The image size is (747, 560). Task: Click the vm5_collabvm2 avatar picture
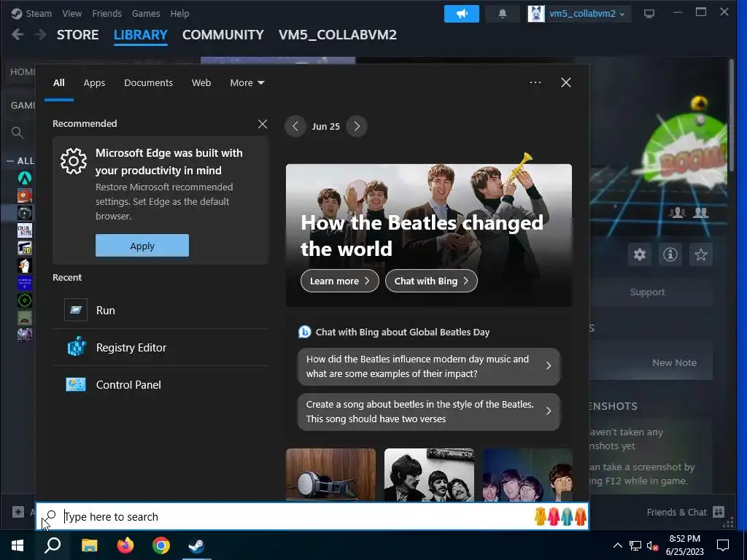pyautogui.click(x=536, y=14)
